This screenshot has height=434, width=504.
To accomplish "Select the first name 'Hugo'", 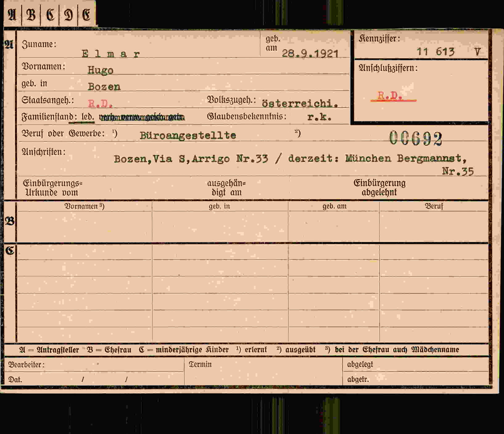I will [100, 70].
